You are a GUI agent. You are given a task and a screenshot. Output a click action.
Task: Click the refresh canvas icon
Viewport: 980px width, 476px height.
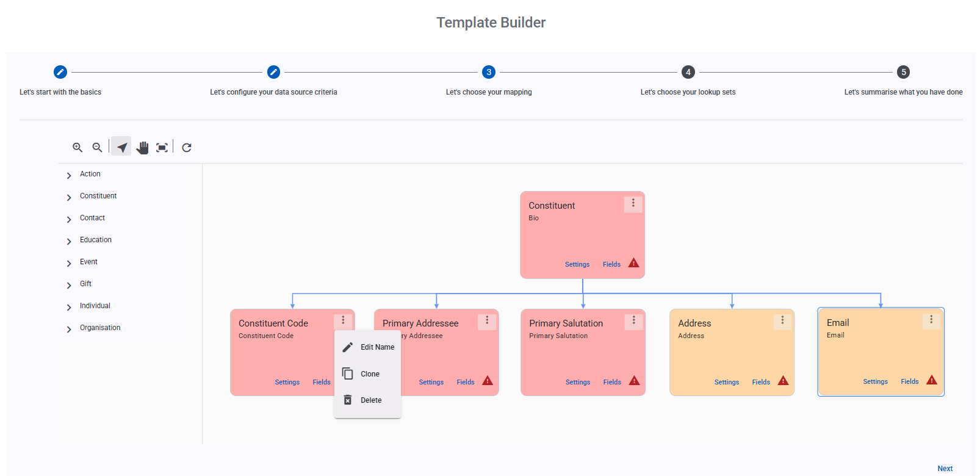click(x=187, y=148)
